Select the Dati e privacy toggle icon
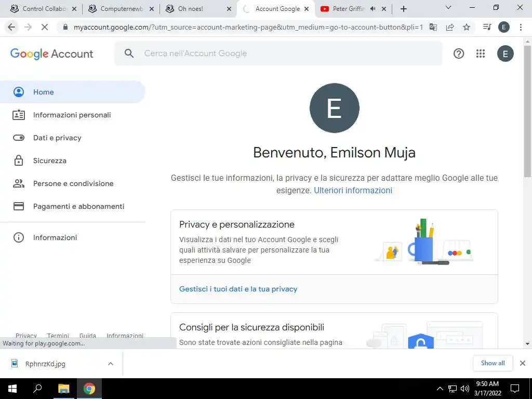532x399 pixels. coord(19,138)
